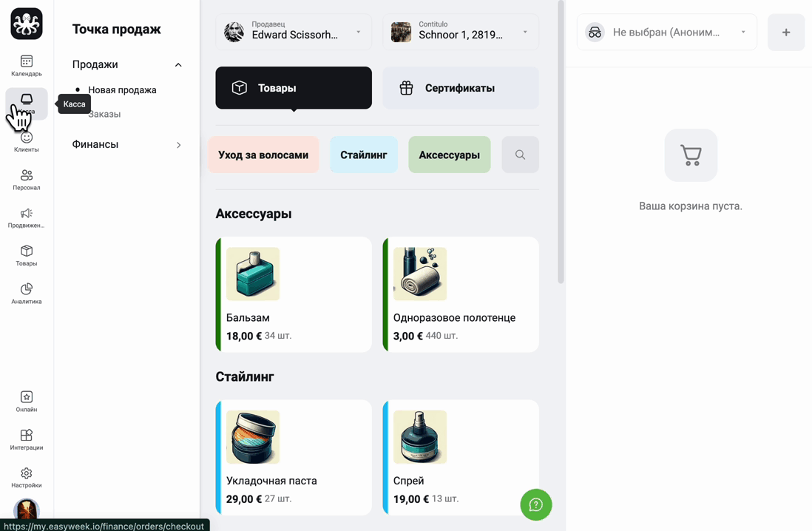The width and height of the screenshot is (812, 531).
Task: Click the Одноразовое полотенце product image
Action: coord(420,274)
